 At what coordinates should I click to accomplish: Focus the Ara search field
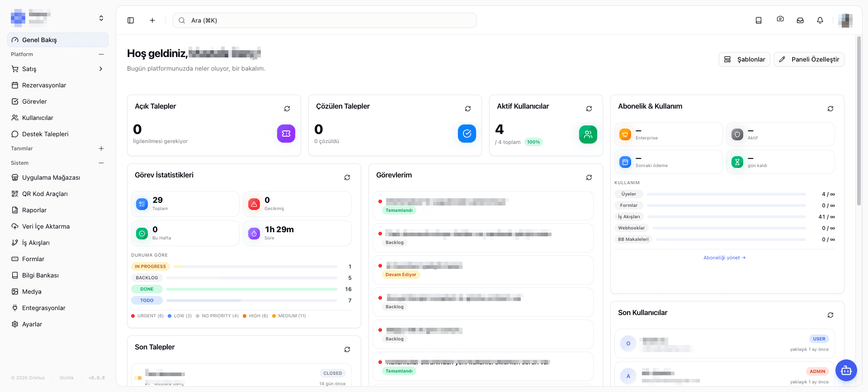[x=325, y=20]
